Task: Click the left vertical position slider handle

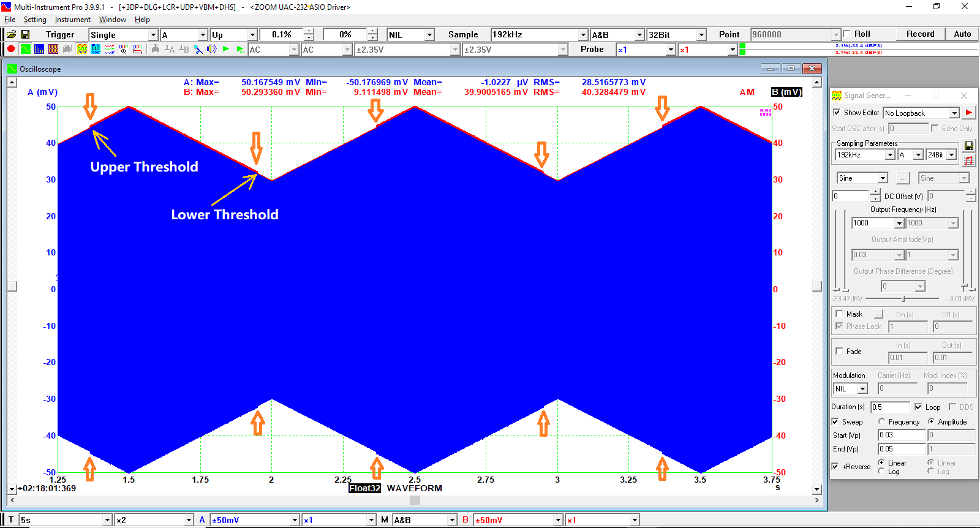Action: 12,286
